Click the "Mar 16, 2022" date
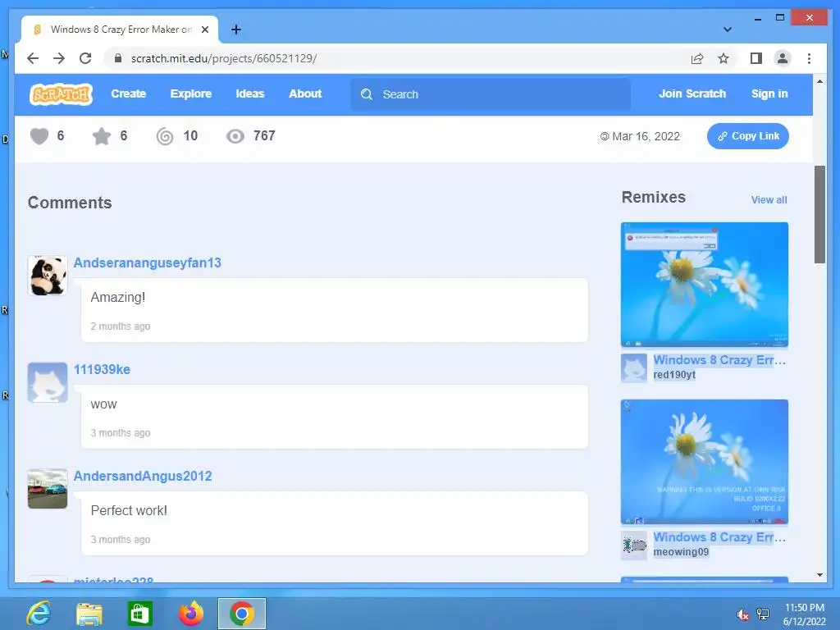This screenshot has height=630, width=840. [646, 137]
